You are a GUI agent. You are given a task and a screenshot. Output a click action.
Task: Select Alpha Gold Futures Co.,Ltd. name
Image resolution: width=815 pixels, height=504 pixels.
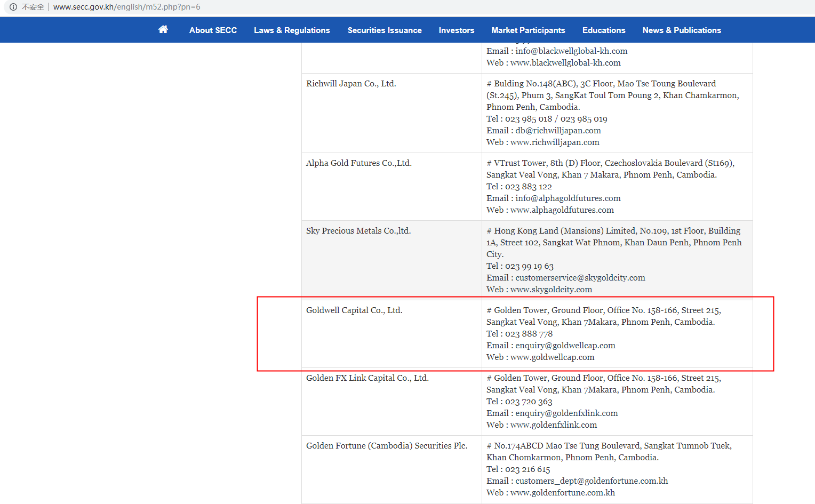pyautogui.click(x=359, y=163)
